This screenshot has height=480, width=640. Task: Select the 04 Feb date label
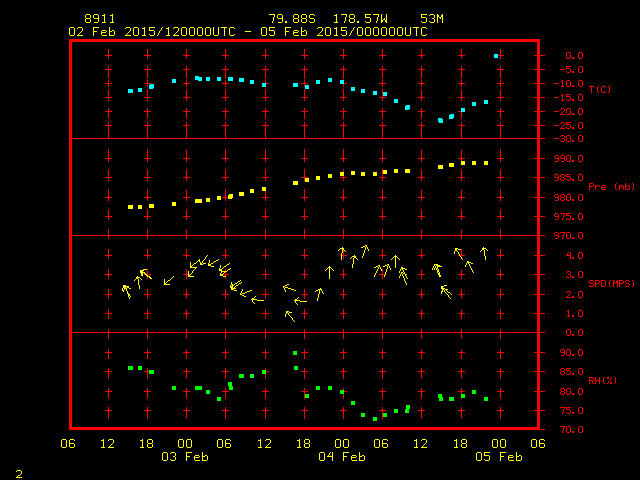point(342,457)
